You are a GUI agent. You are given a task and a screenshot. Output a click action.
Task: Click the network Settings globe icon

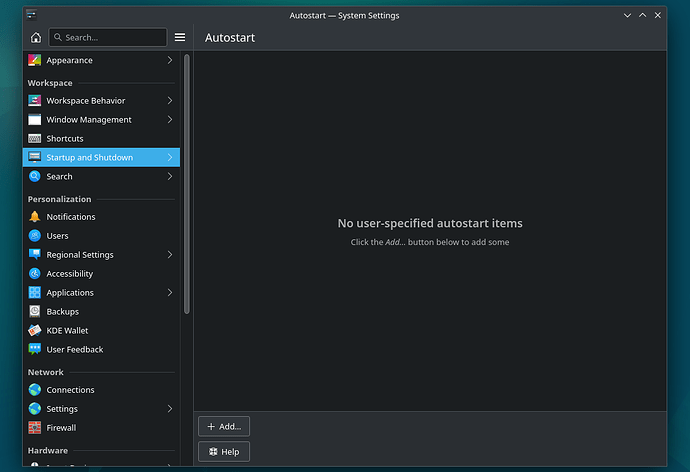34,409
